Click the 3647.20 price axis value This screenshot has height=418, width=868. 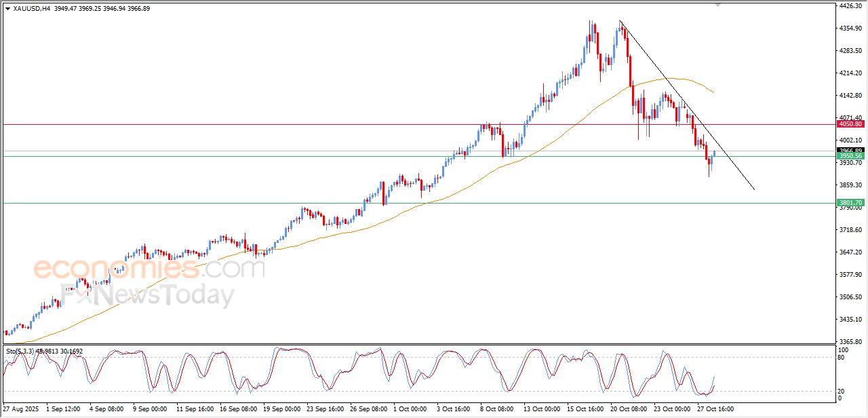pyautogui.click(x=850, y=252)
